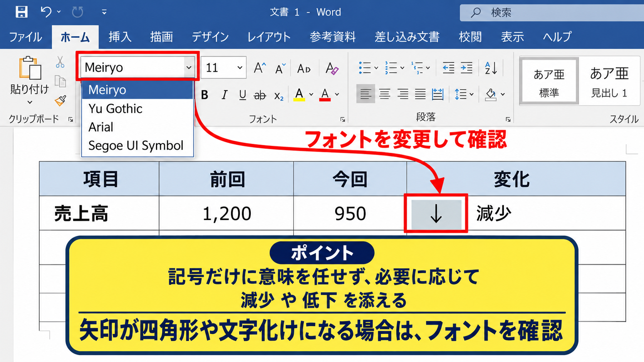Increase font size with the larger A
This screenshot has height=362, width=644.
(260, 68)
